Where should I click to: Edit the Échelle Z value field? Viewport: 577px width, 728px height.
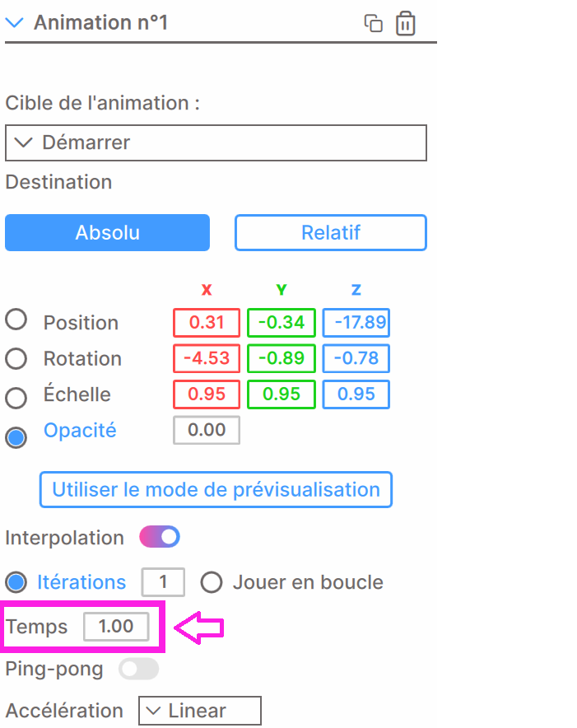click(x=356, y=394)
